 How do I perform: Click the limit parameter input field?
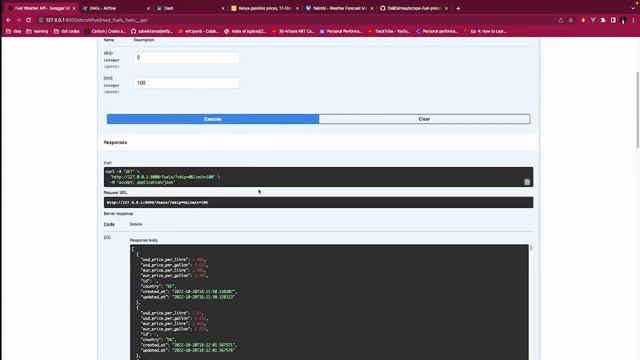(187, 83)
